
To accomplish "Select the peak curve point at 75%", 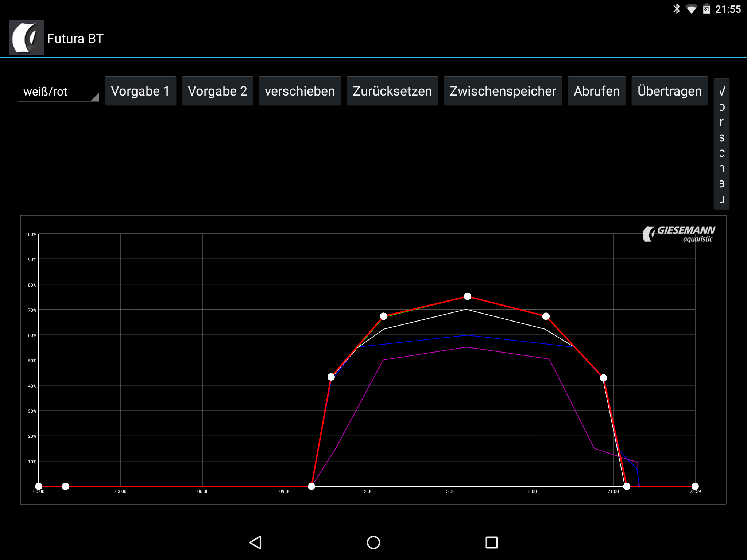I will tap(467, 296).
